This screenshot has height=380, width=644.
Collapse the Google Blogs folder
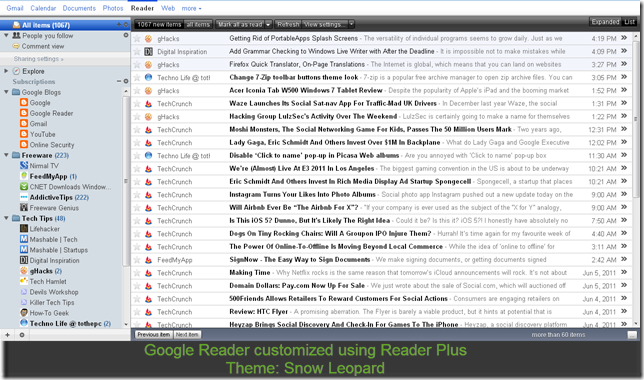(6, 92)
